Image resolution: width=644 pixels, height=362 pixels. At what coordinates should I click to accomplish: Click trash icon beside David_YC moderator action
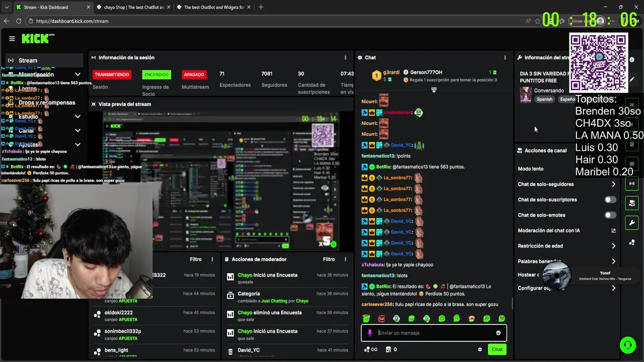[x=230, y=351]
